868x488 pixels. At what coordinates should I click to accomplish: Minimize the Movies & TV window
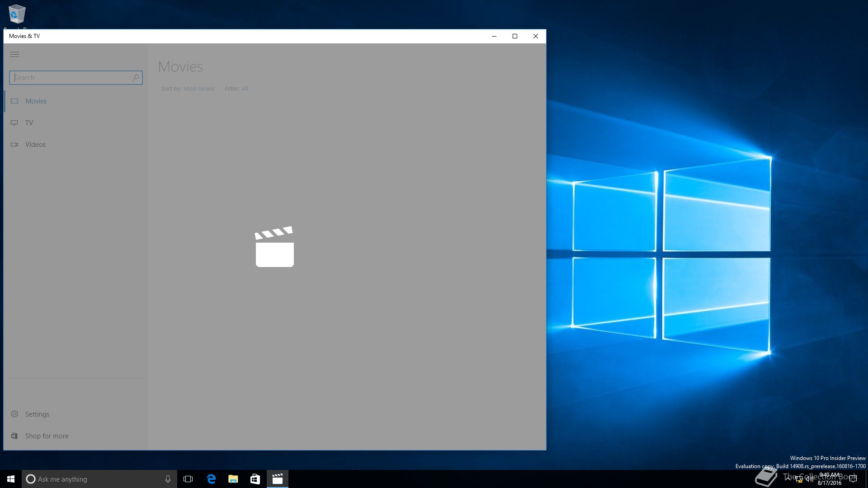pyautogui.click(x=494, y=36)
